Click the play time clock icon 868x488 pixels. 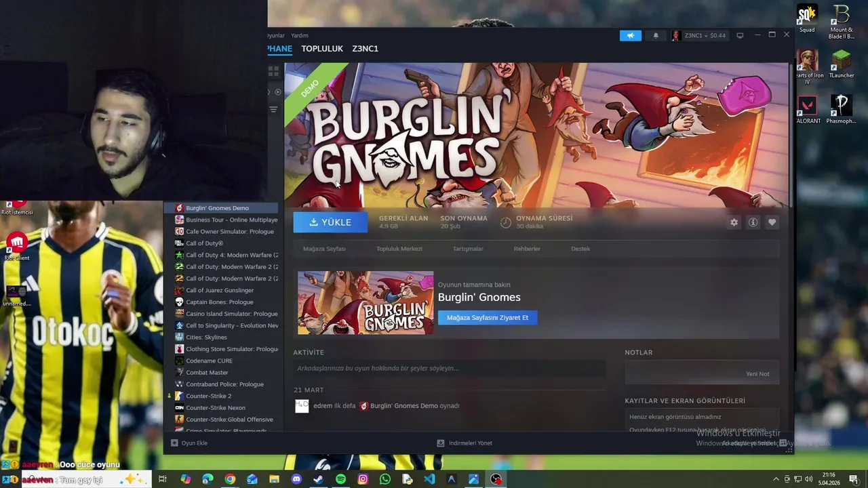[506, 222]
